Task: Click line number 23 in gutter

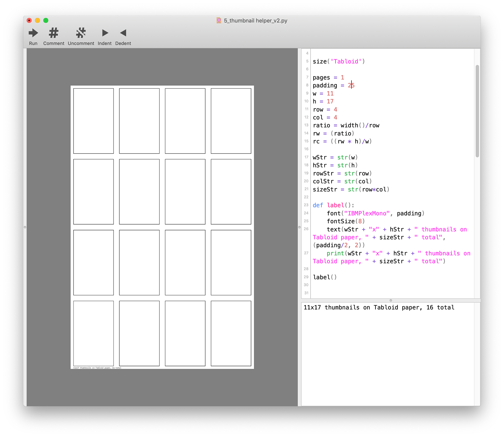Action: [306, 205]
